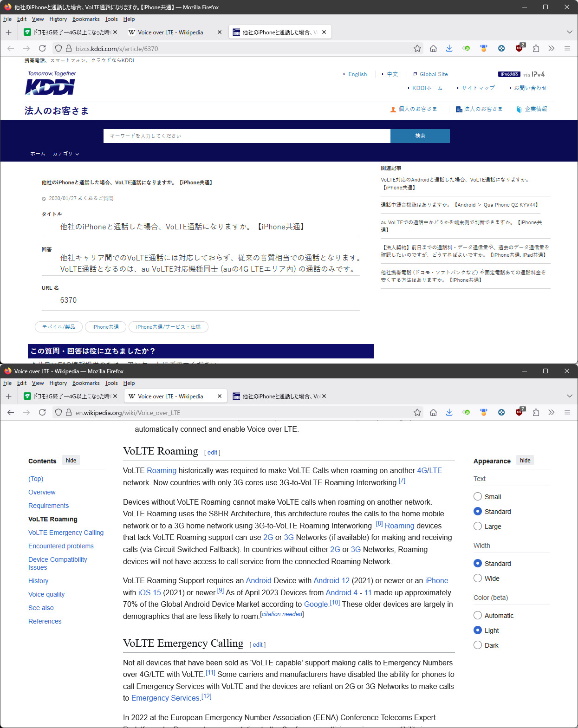Click モバイル/製品 tag button
This screenshot has width=578, height=728.
[x=58, y=327]
